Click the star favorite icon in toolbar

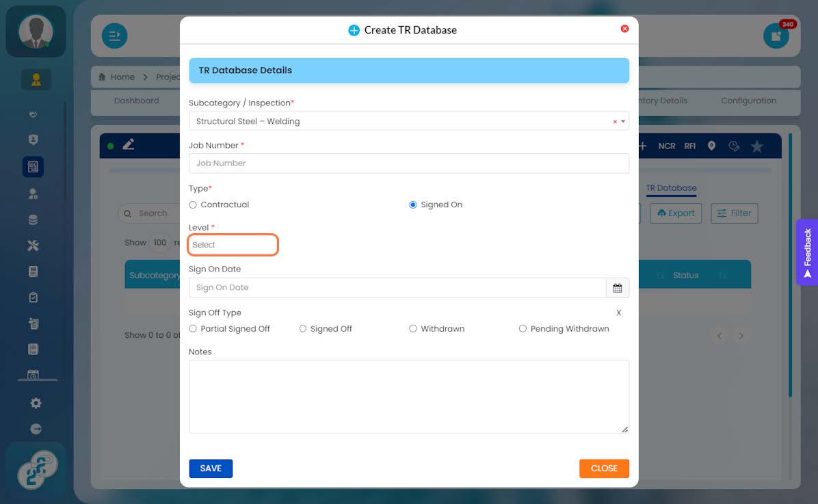pyautogui.click(x=756, y=146)
